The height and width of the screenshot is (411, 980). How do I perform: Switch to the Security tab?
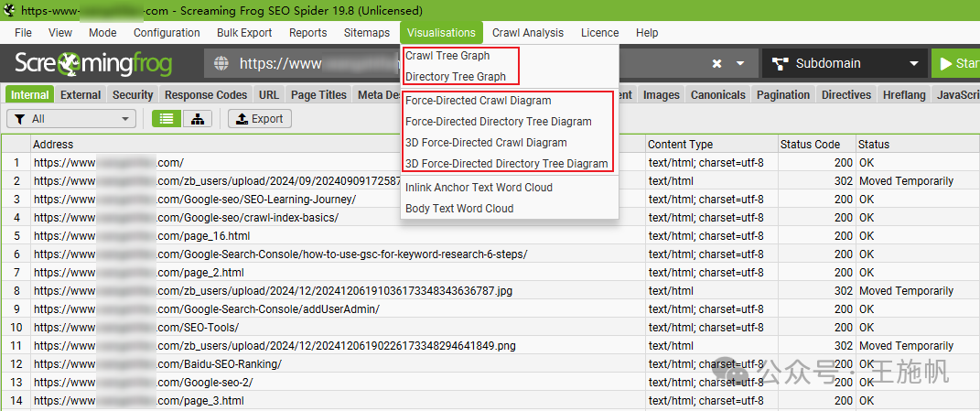(x=133, y=94)
